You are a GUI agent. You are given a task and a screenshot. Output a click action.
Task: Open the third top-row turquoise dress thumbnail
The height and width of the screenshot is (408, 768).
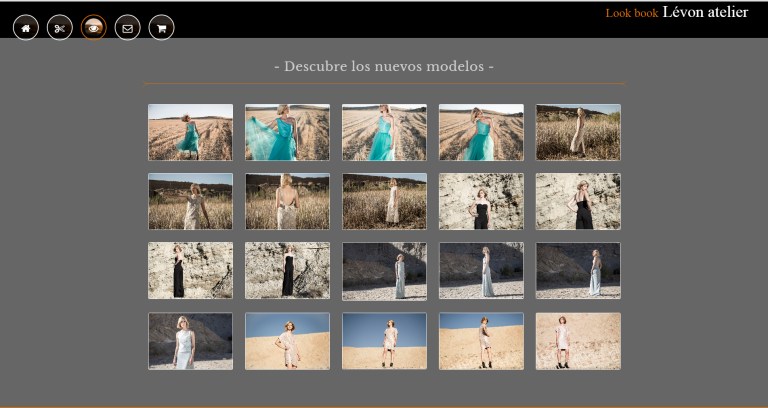point(384,132)
